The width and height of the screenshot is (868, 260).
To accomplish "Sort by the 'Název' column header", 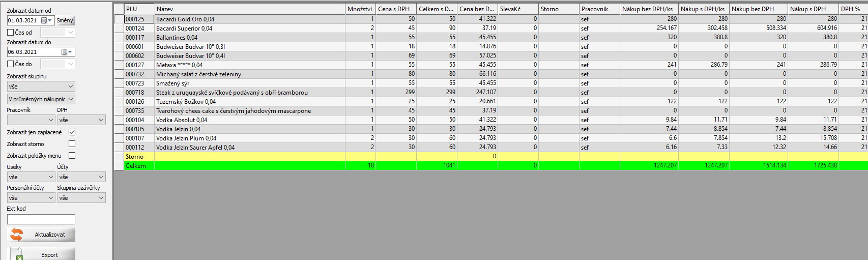I will coord(249,9).
